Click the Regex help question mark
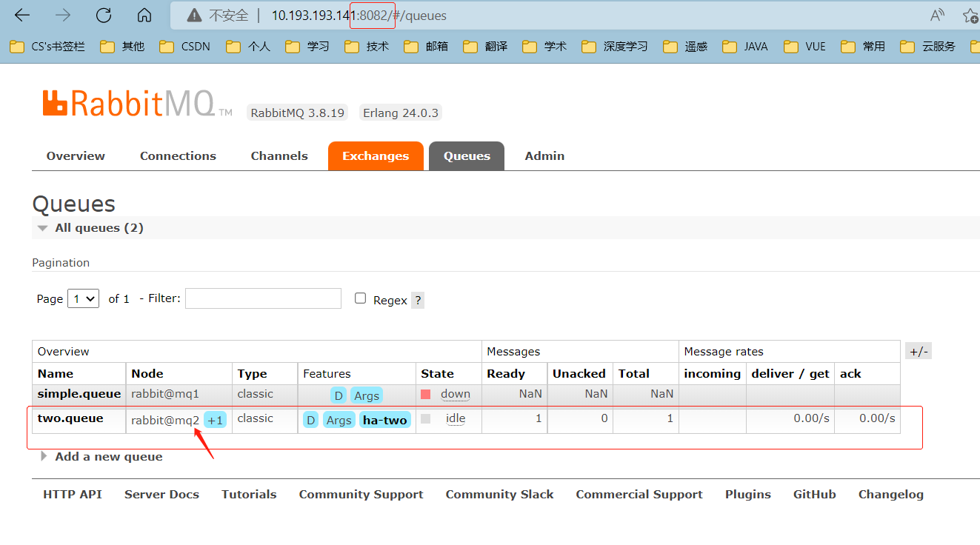Image resolution: width=980 pixels, height=545 pixels. (418, 300)
